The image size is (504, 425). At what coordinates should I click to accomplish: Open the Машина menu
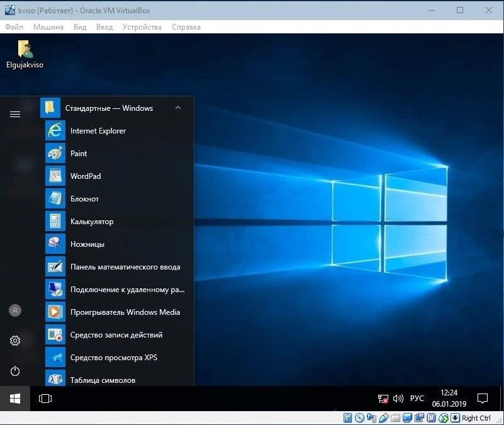click(48, 27)
